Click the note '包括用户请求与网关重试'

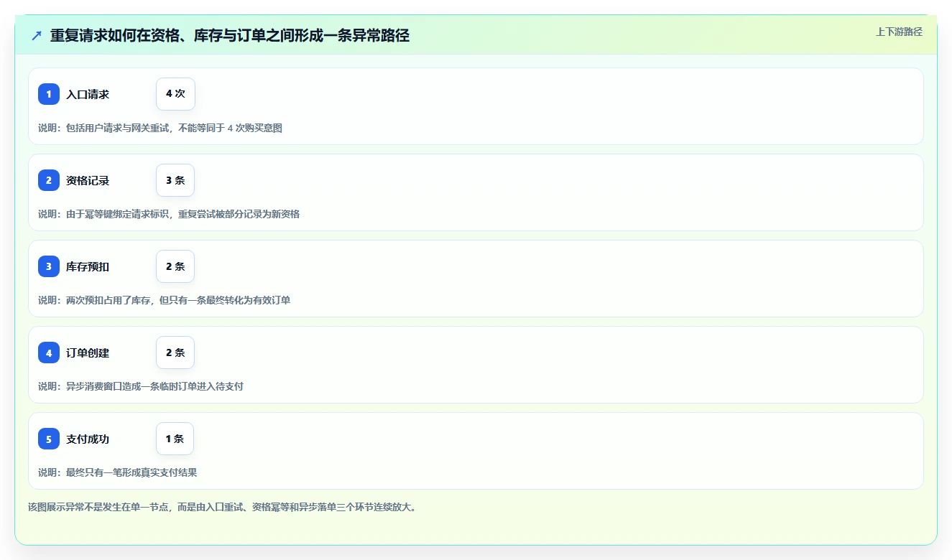[x=119, y=128]
